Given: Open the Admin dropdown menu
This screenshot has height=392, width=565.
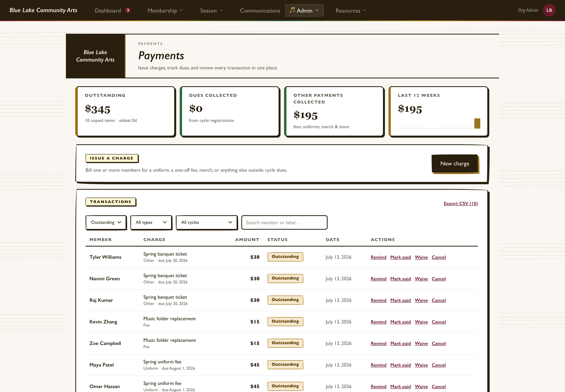Looking at the screenshot, I should coord(304,11).
